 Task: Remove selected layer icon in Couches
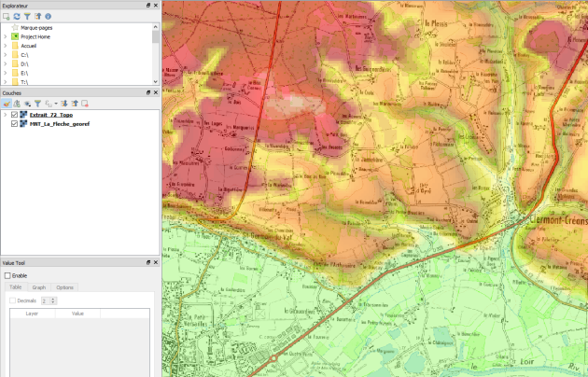pyautogui.click(x=85, y=104)
